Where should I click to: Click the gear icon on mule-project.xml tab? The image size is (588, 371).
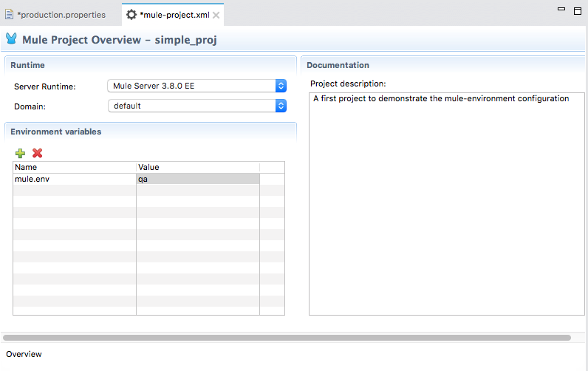[x=131, y=15]
